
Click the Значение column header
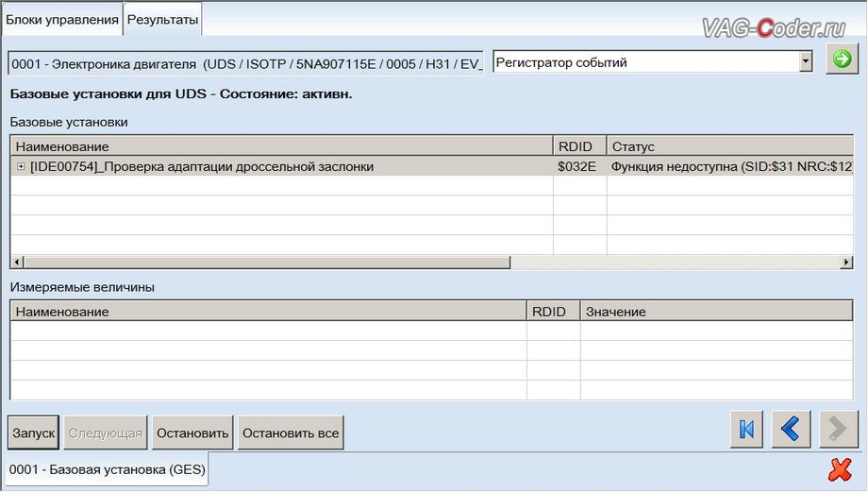(716, 312)
